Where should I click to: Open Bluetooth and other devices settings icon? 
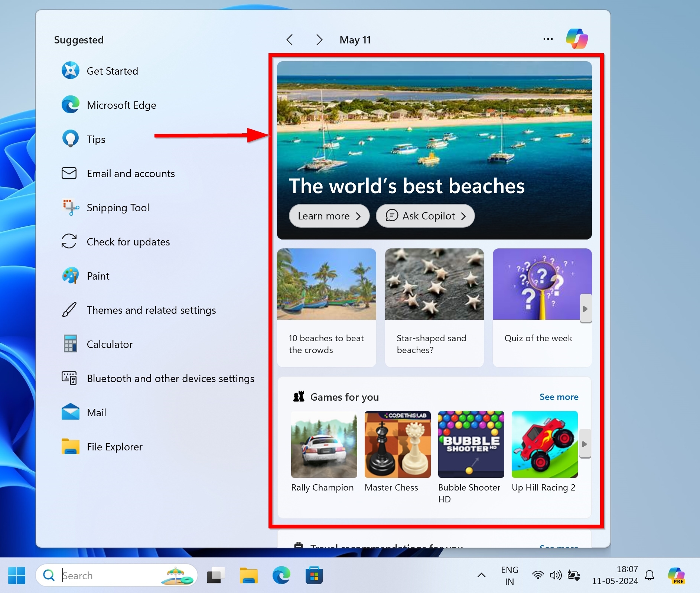click(x=69, y=378)
